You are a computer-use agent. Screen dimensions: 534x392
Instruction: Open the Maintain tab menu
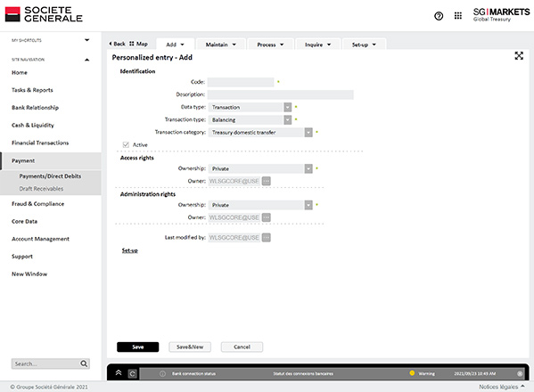(221, 45)
